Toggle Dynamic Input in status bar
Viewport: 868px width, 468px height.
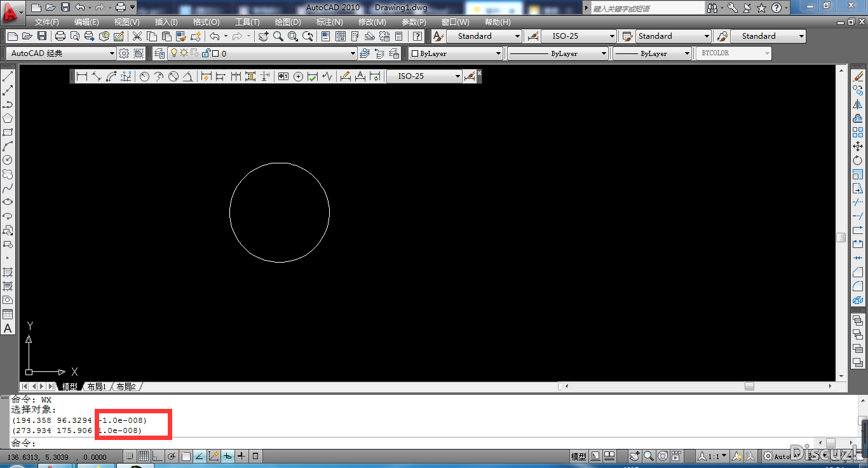click(227, 456)
